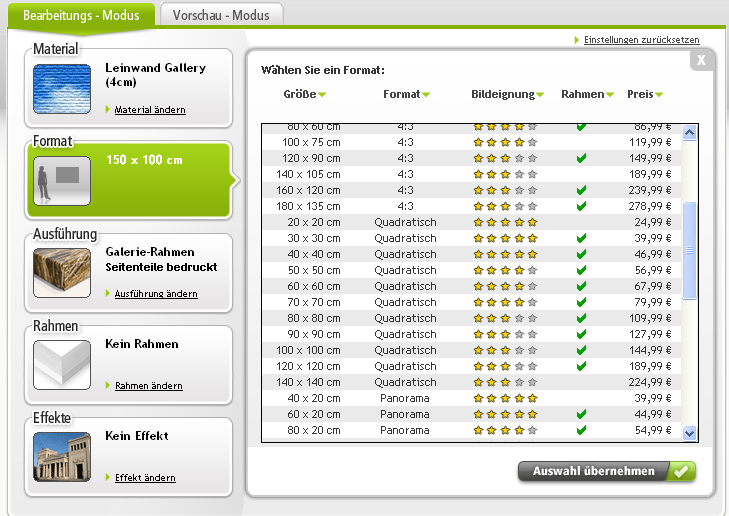Switch to the Vorschau - Modus tab
This screenshot has width=729, height=516.
221,15
